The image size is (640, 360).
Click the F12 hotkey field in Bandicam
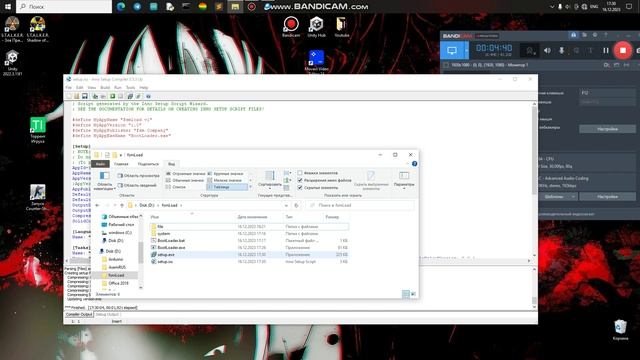pos(607,93)
